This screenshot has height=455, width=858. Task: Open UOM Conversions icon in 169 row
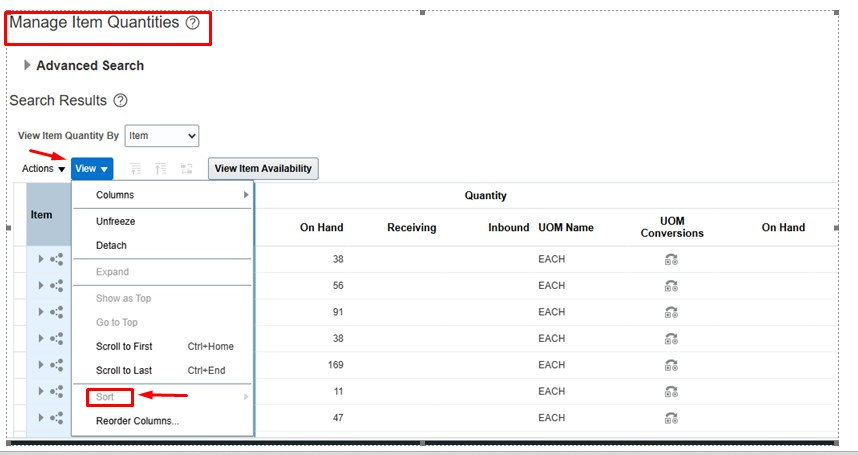[x=671, y=365]
